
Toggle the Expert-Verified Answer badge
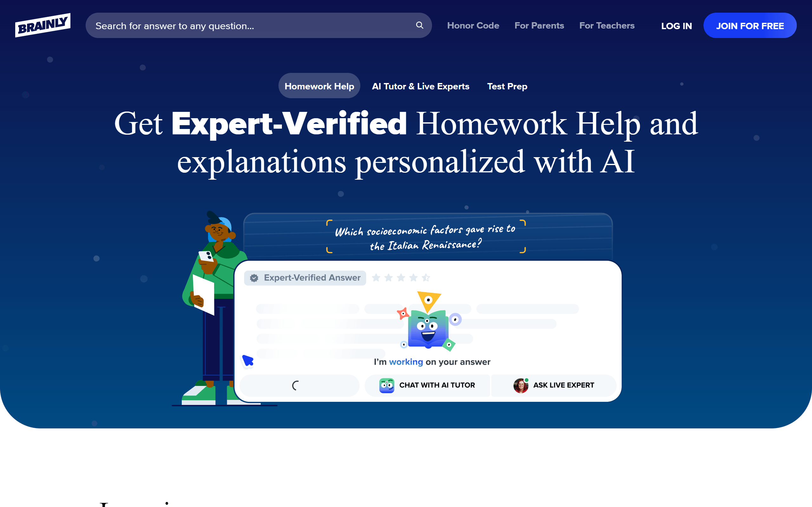tap(306, 278)
